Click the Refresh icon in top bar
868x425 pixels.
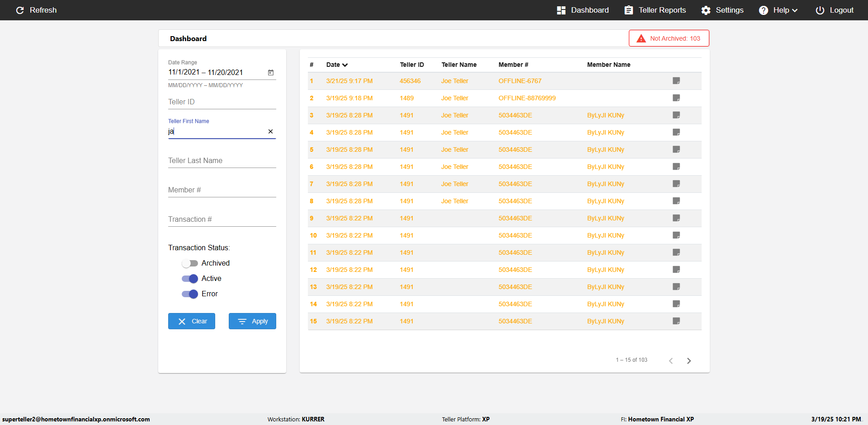point(20,10)
